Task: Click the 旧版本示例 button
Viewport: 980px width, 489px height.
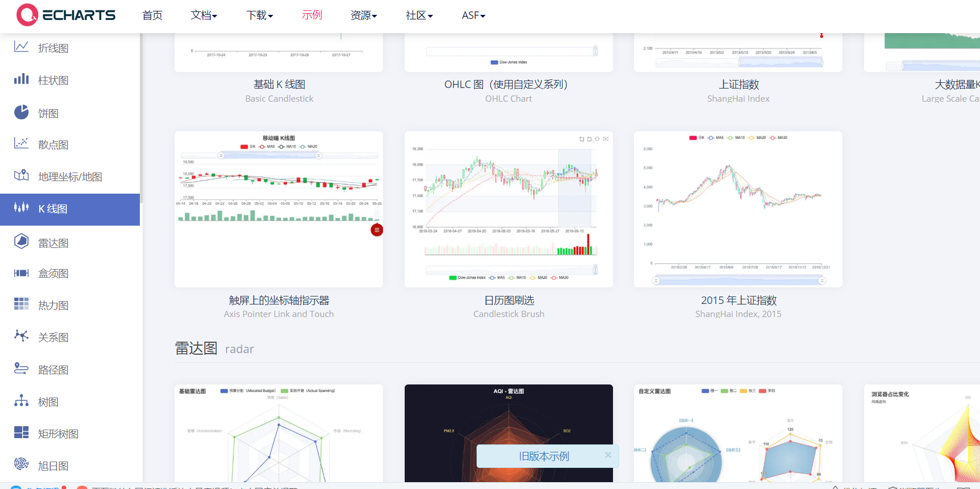Action: point(544,456)
